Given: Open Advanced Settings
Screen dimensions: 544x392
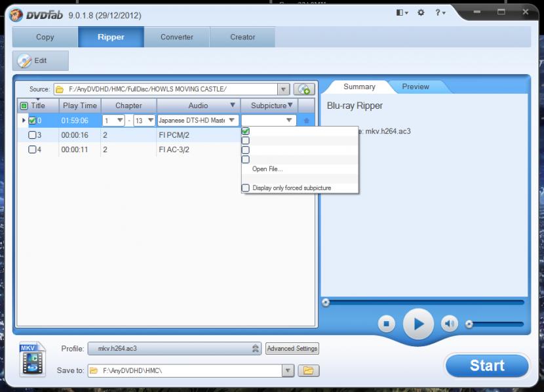Looking at the screenshot, I should [x=292, y=348].
